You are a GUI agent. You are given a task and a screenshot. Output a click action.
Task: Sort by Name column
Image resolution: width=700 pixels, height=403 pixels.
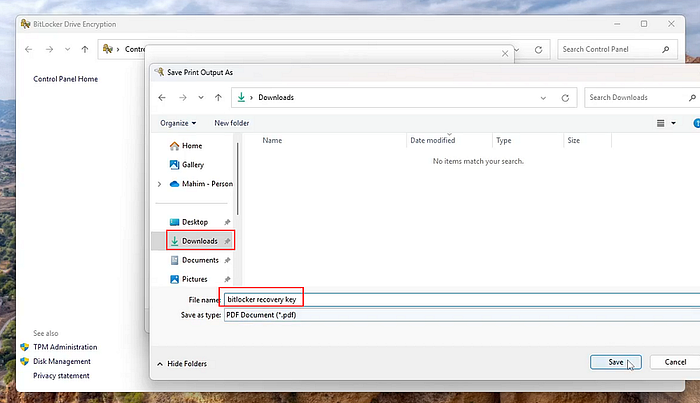click(x=272, y=140)
